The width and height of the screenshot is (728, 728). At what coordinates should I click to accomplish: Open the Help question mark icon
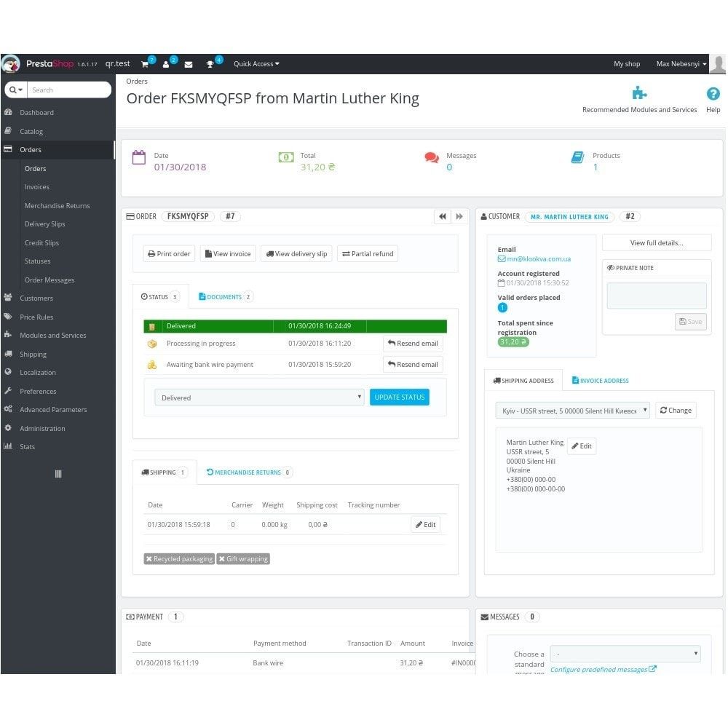[713, 94]
